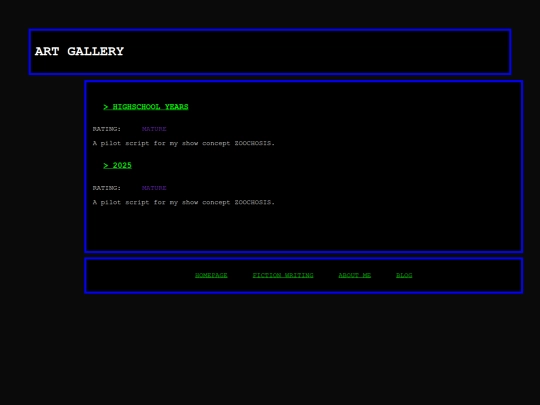
Task: Visit the About Me link
Action: point(354,275)
